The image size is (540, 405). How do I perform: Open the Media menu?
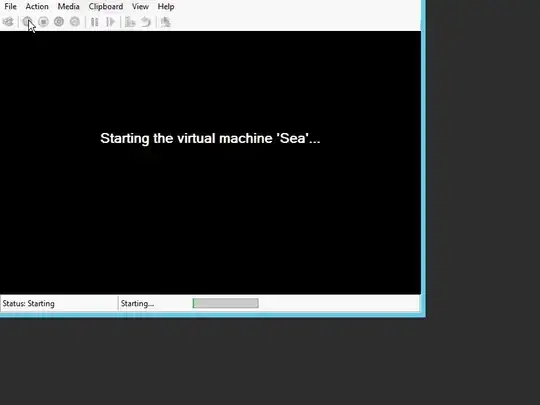[68, 7]
